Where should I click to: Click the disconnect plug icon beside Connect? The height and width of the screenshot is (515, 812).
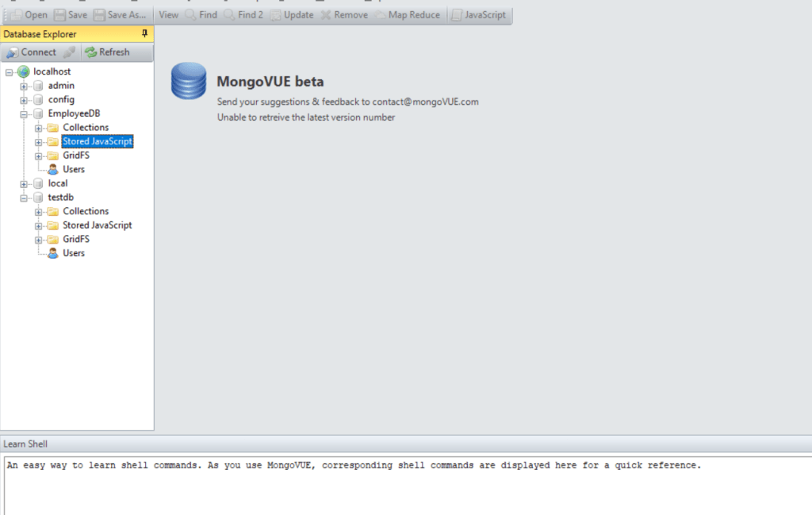[69, 52]
